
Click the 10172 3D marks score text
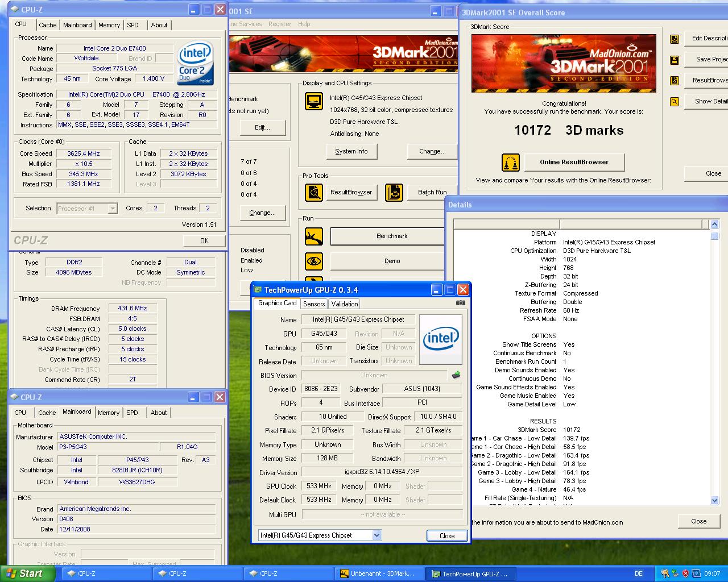(569, 131)
